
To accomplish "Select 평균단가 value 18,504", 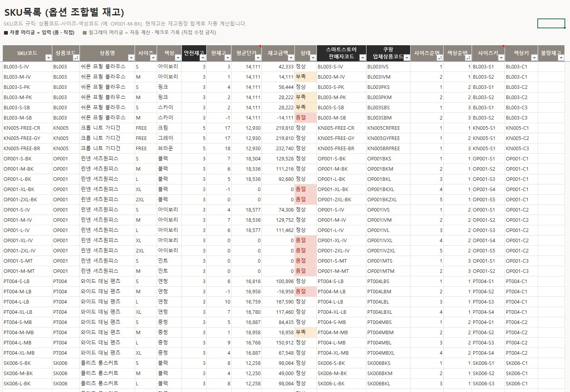I will [x=246, y=159].
